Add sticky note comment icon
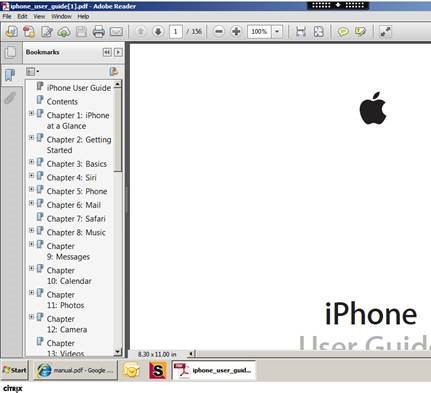This screenshot has width=431, height=393. [343, 32]
